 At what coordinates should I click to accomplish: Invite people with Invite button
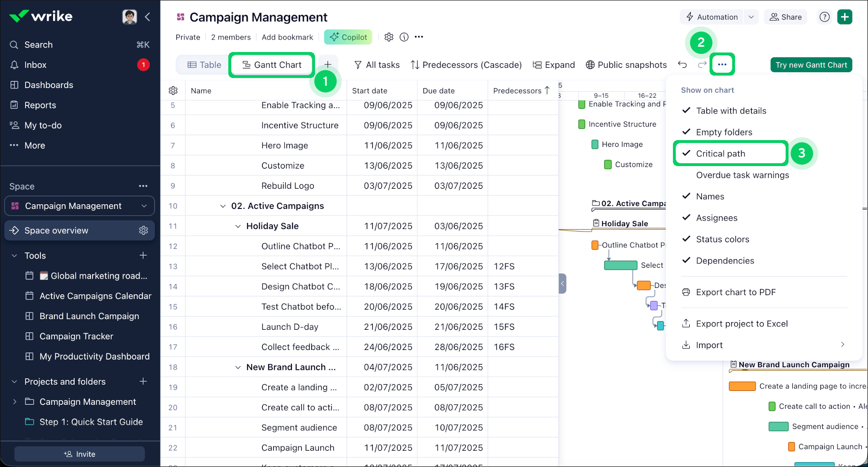79,454
